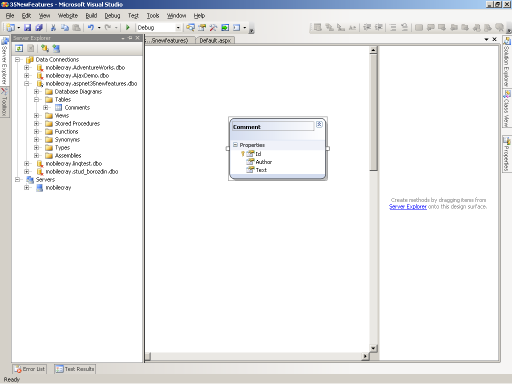This screenshot has height=384, width=512.
Task: Switch to the Default.aspx tab
Action: (215, 40)
